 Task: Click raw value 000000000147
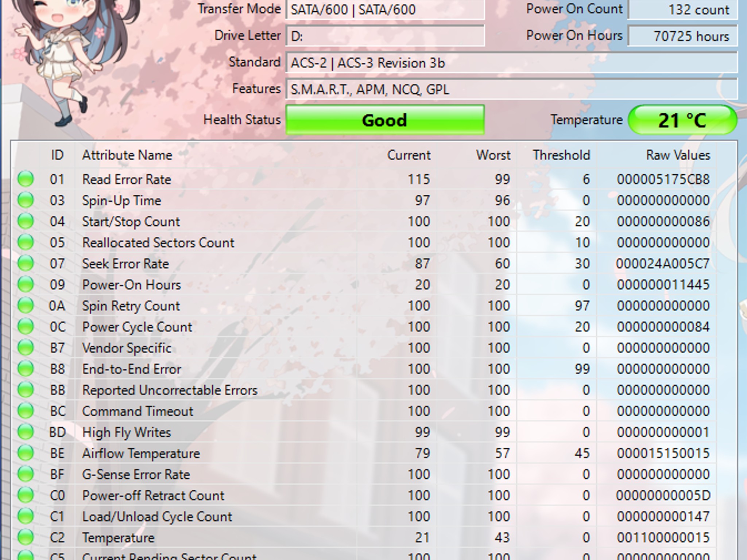coord(663,517)
